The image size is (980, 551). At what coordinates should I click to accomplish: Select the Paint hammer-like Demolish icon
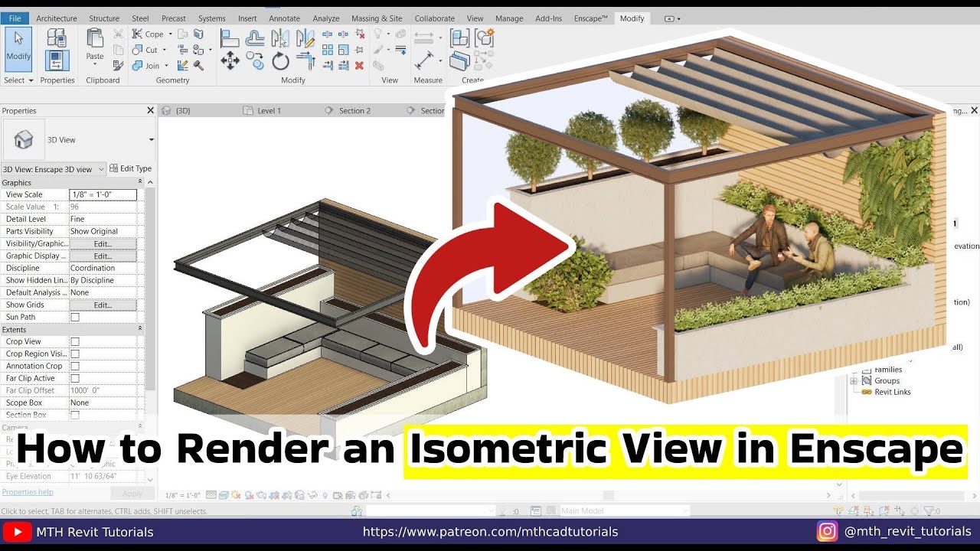coord(198,66)
